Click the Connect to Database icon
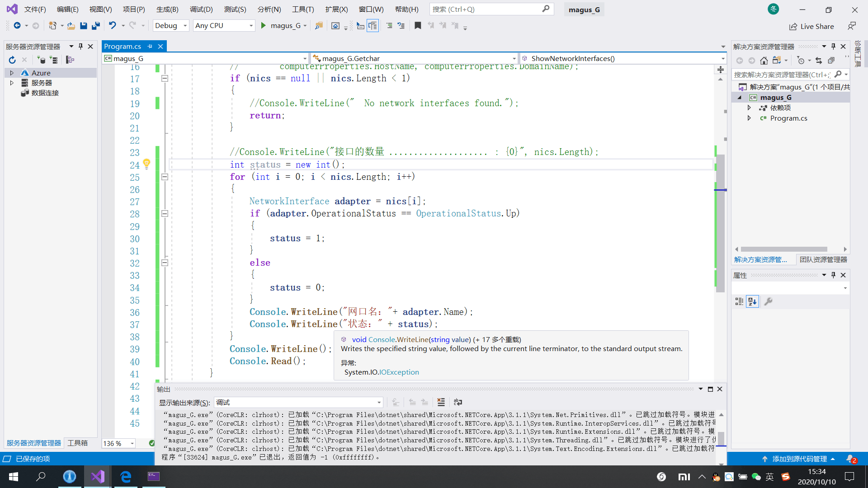This screenshot has height=488, width=868. point(41,60)
